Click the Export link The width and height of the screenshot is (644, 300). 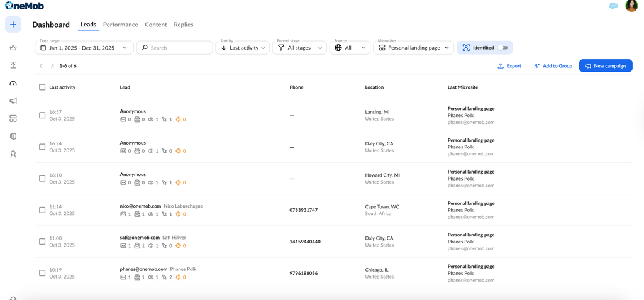point(509,66)
